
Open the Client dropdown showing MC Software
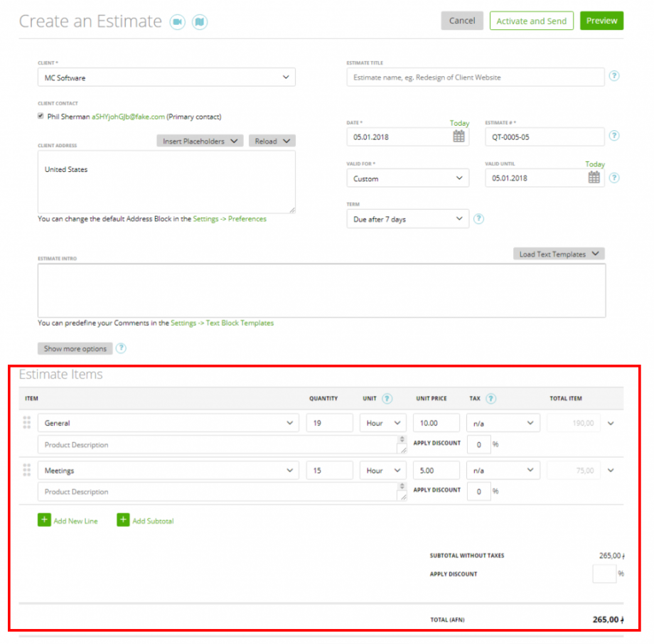tap(166, 77)
